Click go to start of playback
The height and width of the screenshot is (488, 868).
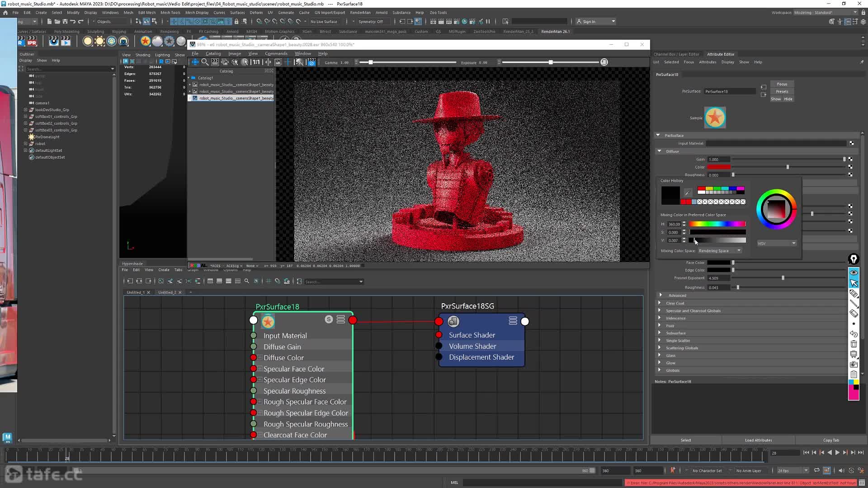click(x=806, y=452)
